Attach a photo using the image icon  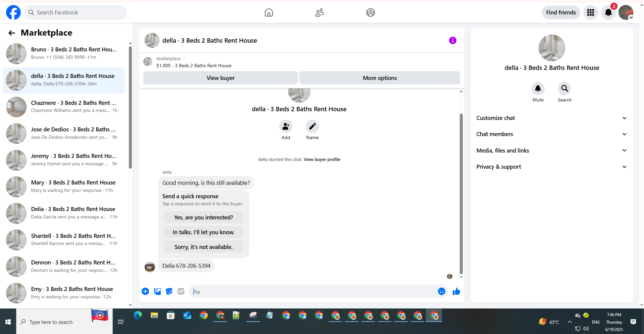click(157, 291)
